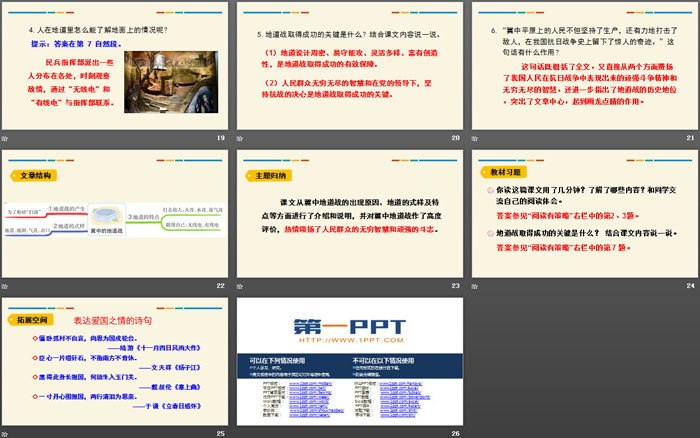Select slide 22 thumbnail labeled 文章结构
Viewport: 700px width, 438px height.
tap(115, 213)
